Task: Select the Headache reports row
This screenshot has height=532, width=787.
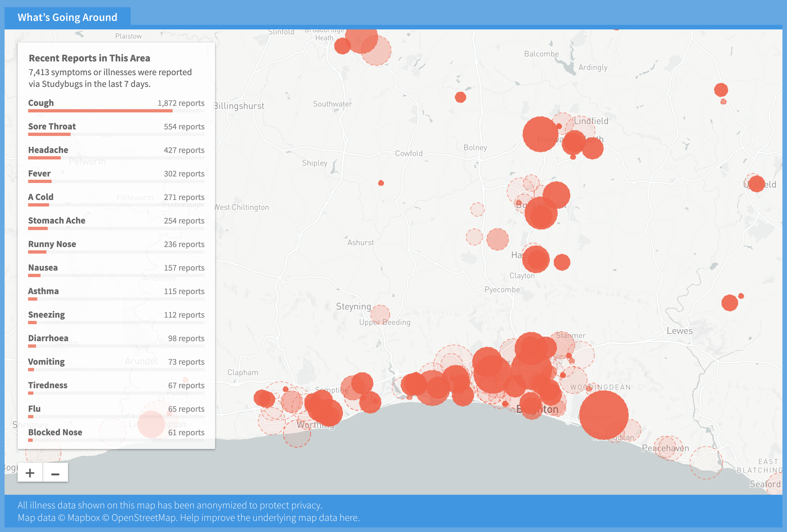Action: (116, 152)
